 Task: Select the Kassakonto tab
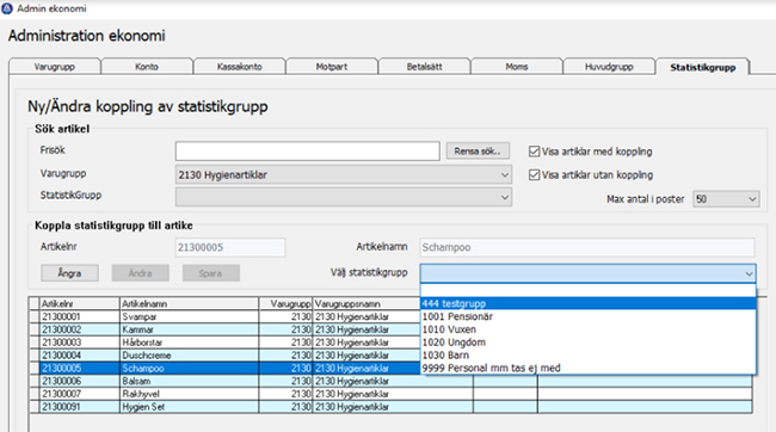(240, 66)
